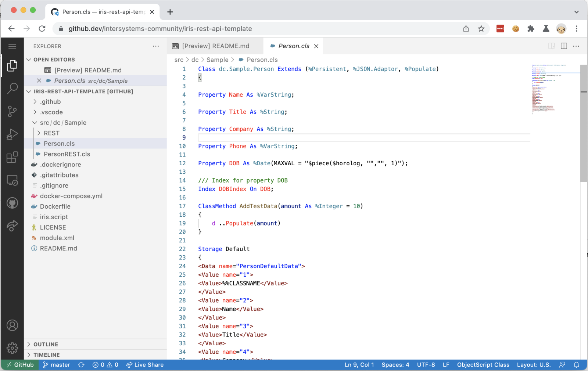Open the Manage settings gear
588x371 pixels.
12,347
